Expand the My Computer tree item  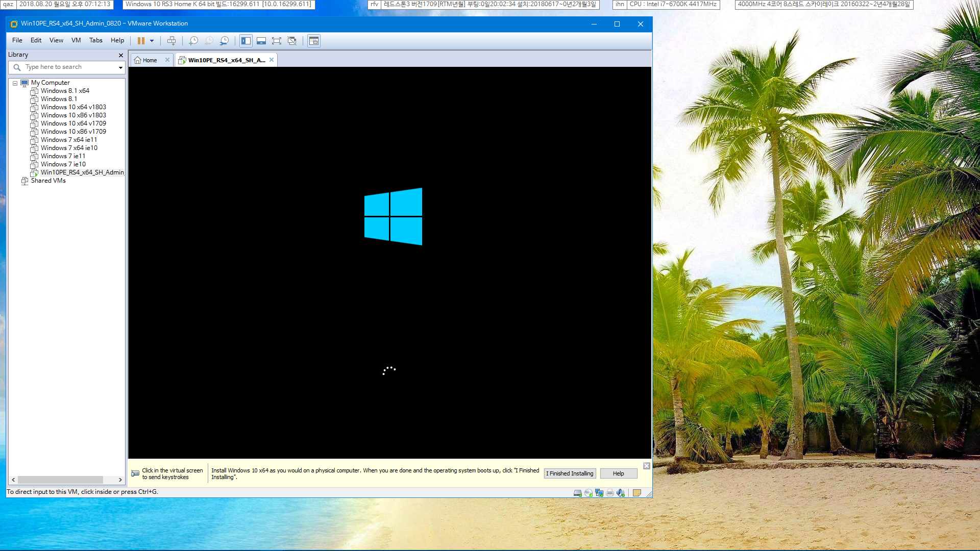pyautogui.click(x=15, y=82)
